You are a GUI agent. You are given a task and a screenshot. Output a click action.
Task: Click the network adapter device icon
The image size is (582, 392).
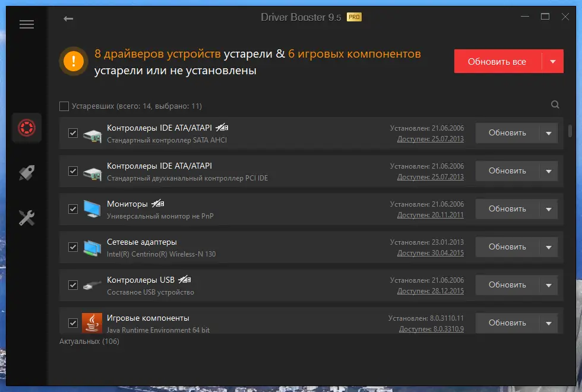(92, 248)
